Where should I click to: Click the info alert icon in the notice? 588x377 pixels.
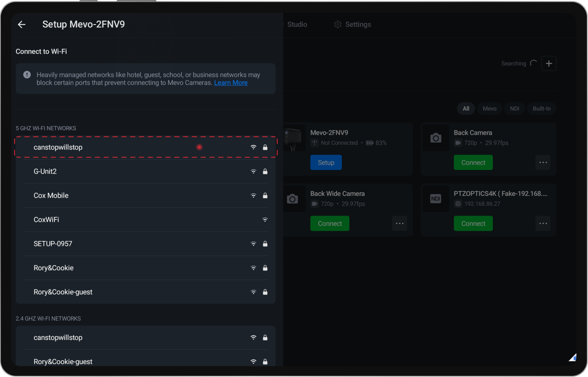[27, 75]
